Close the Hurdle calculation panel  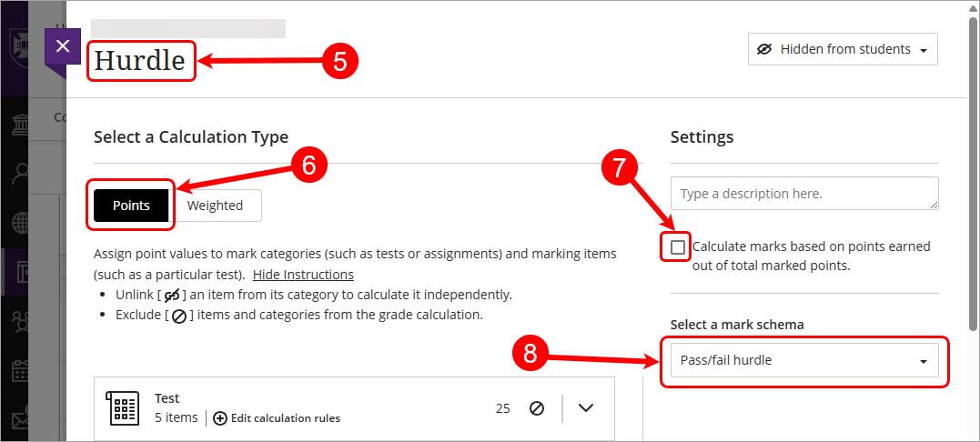click(x=62, y=46)
